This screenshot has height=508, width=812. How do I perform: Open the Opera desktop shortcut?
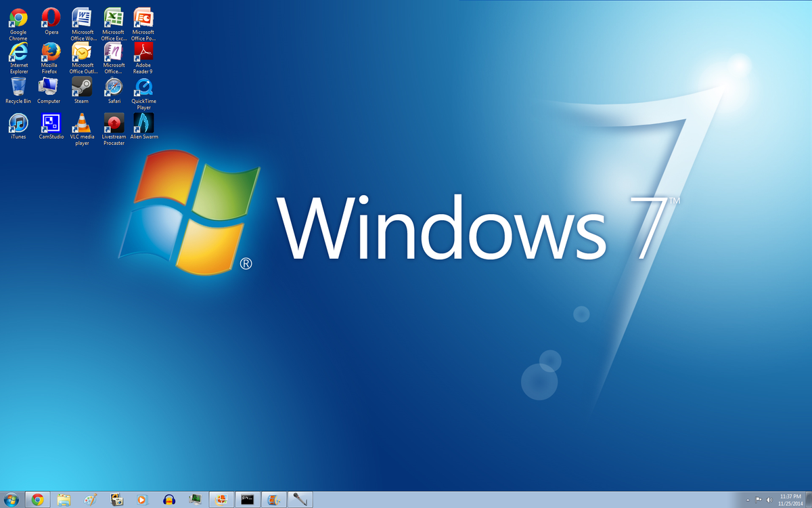51,22
